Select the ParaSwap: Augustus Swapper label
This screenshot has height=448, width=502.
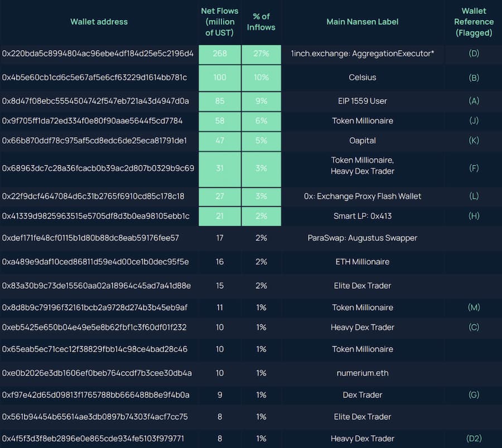pyautogui.click(x=363, y=238)
